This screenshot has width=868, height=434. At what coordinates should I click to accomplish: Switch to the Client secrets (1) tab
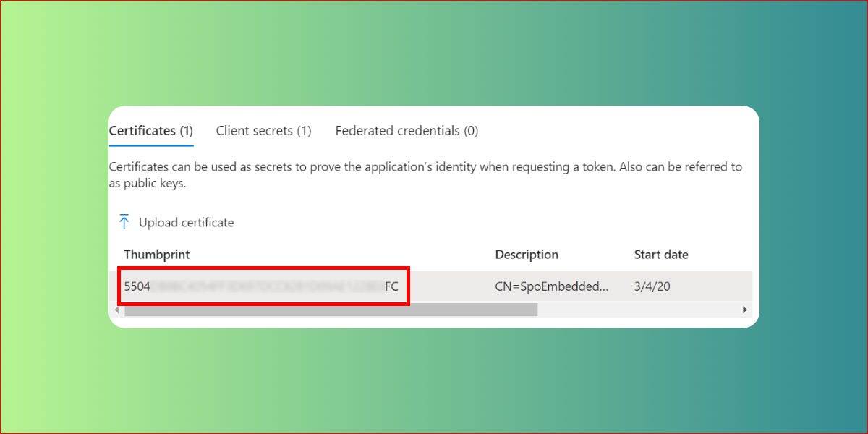(x=263, y=130)
